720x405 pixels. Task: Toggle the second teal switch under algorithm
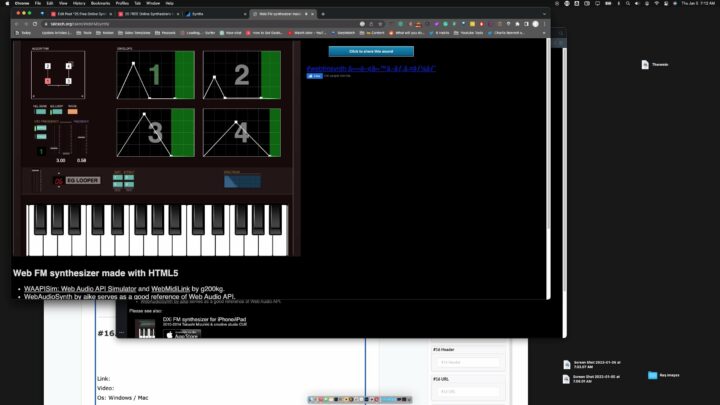(57, 111)
